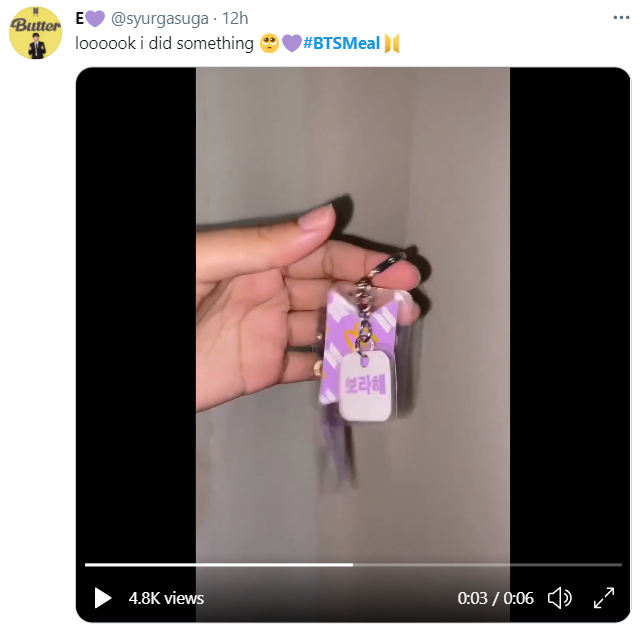Viewport: 640px width, 633px height.
Task: Click the display name E
Action: point(80,18)
